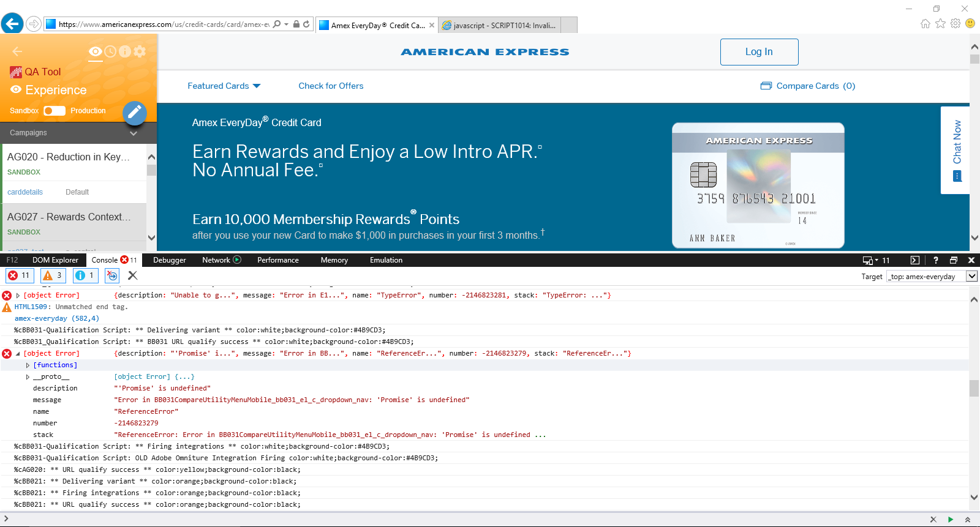This screenshot has height=527, width=980.
Task: Expand multiline console input chevrons
Action: (968, 520)
